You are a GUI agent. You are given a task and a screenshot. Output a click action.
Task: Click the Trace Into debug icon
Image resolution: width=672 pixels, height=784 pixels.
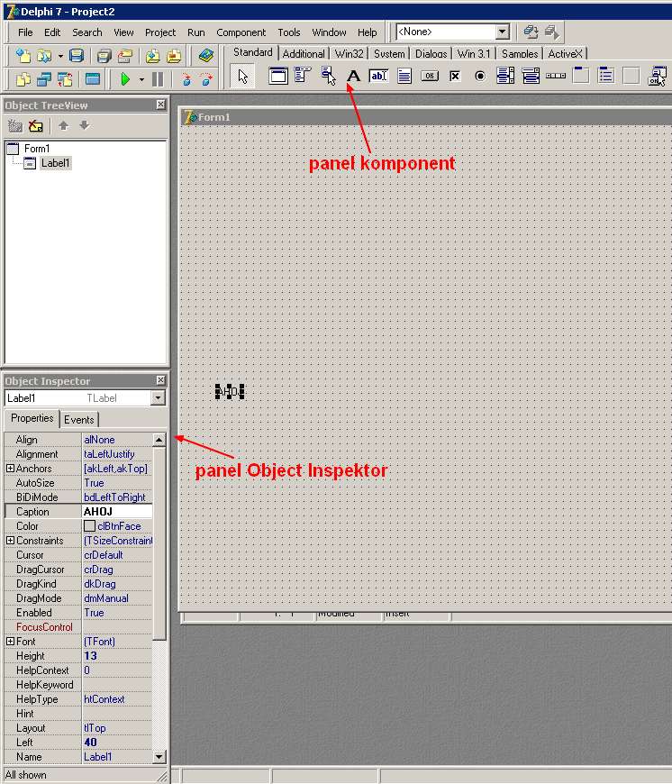click(186, 79)
